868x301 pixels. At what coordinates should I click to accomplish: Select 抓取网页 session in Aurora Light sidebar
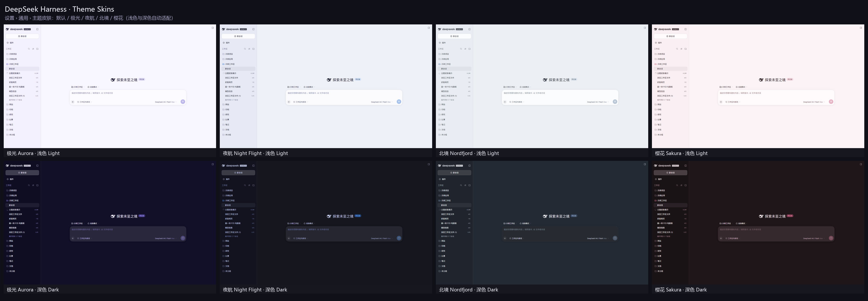click(22, 82)
